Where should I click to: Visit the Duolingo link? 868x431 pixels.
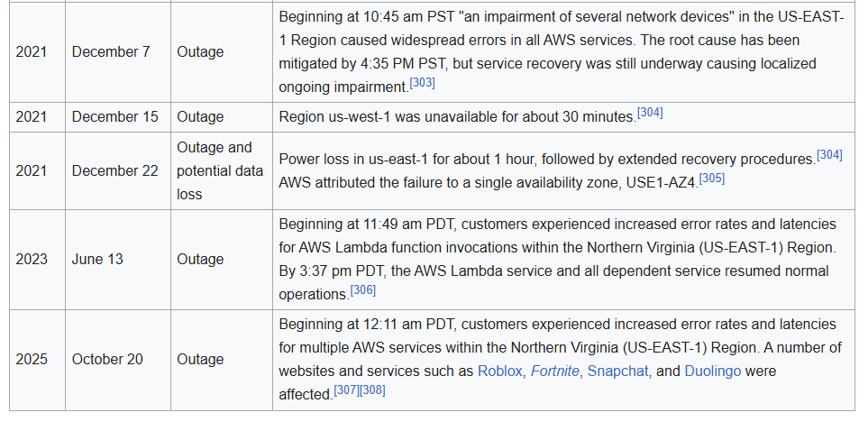[x=712, y=371]
